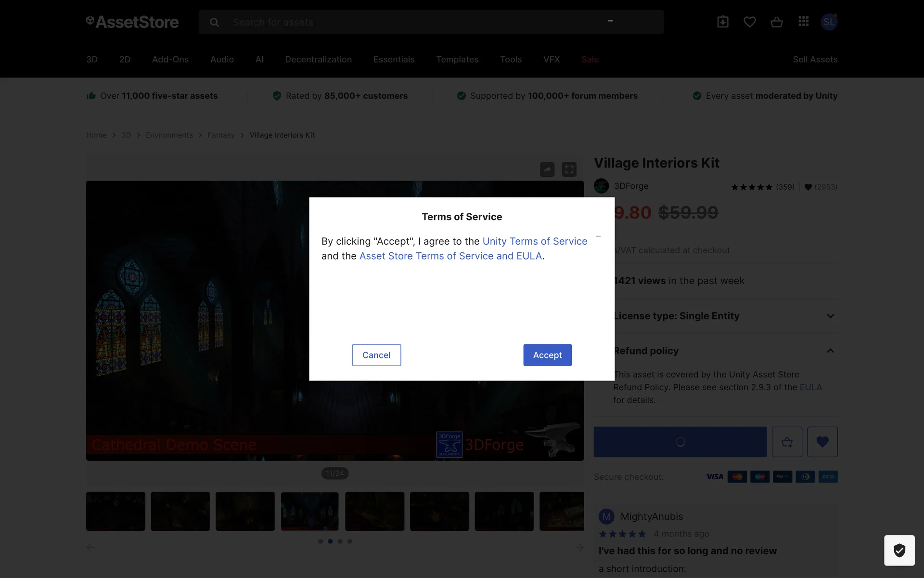
Task: Collapse the Refund policy section
Action: (830, 351)
